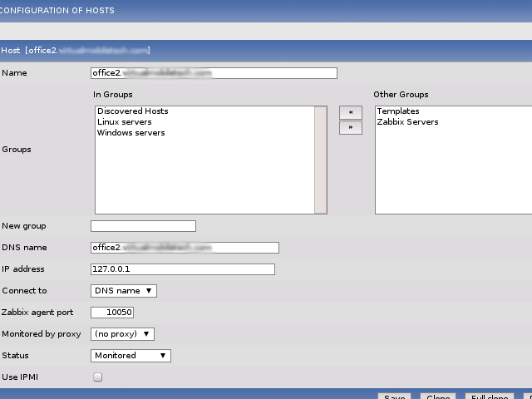Focus the Zabbix agent port field
Image resolution: width=532 pixels, height=399 pixels.
click(112, 313)
